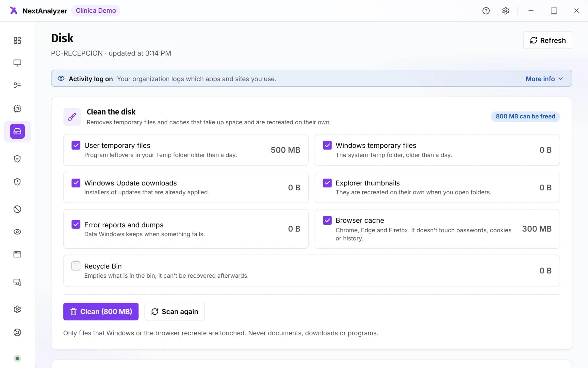Uncheck Windows Update downloads checkbox
588x368 pixels.
click(76, 183)
